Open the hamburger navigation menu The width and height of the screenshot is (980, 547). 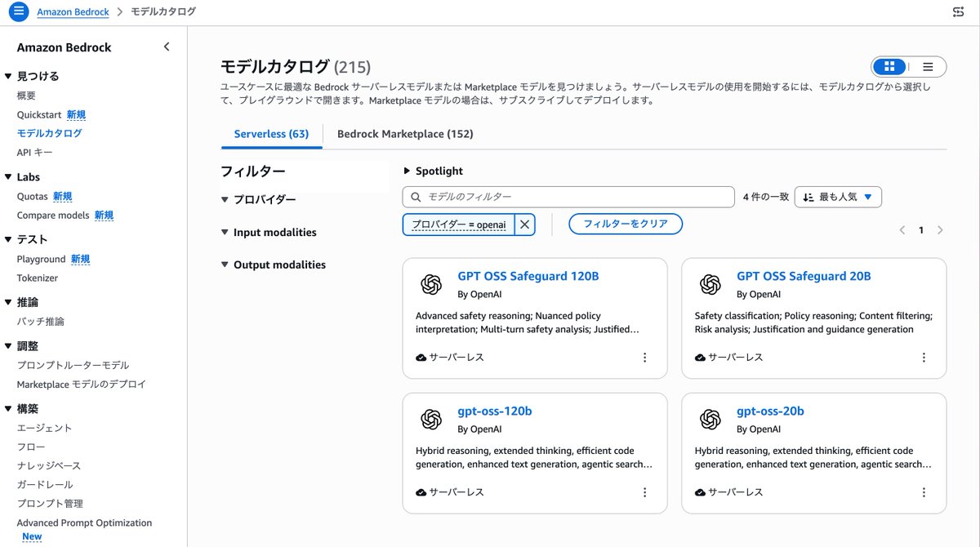point(18,12)
